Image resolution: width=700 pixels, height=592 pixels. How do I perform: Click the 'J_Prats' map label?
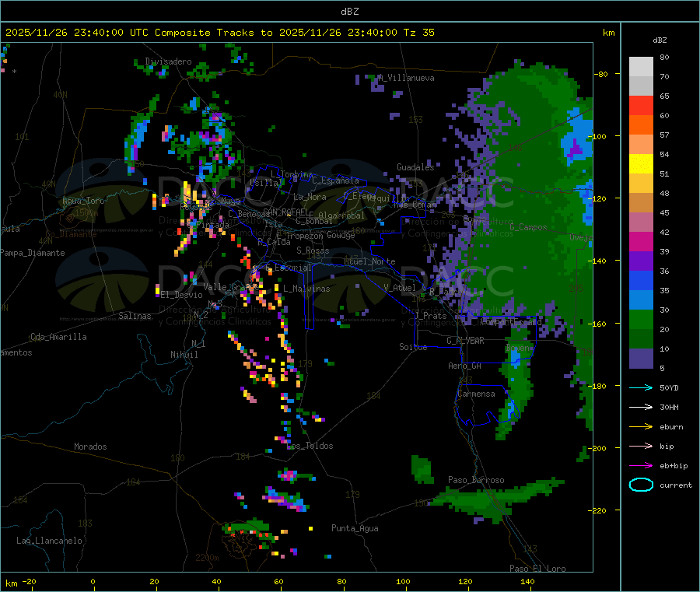pyautogui.click(x=431, y=315)
